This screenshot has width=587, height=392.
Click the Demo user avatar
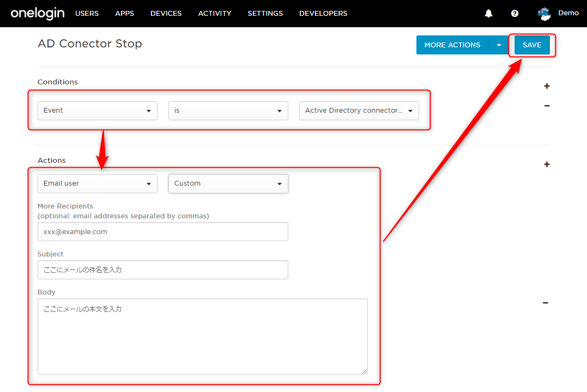click(x=544, y=14)
